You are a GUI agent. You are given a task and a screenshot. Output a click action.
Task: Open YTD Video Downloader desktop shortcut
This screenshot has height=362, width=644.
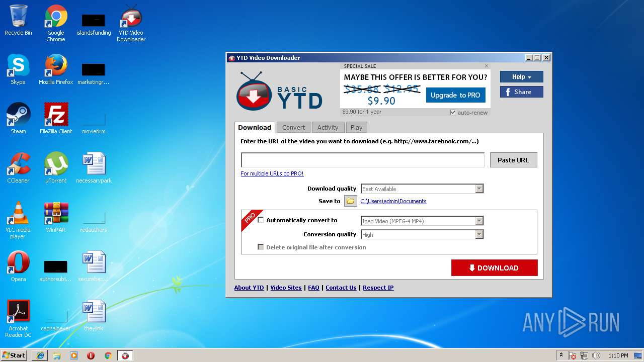point(131,23)
